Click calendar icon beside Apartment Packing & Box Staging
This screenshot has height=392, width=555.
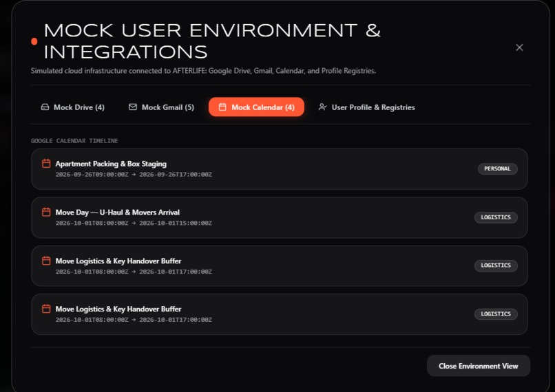tap(46, 163)
